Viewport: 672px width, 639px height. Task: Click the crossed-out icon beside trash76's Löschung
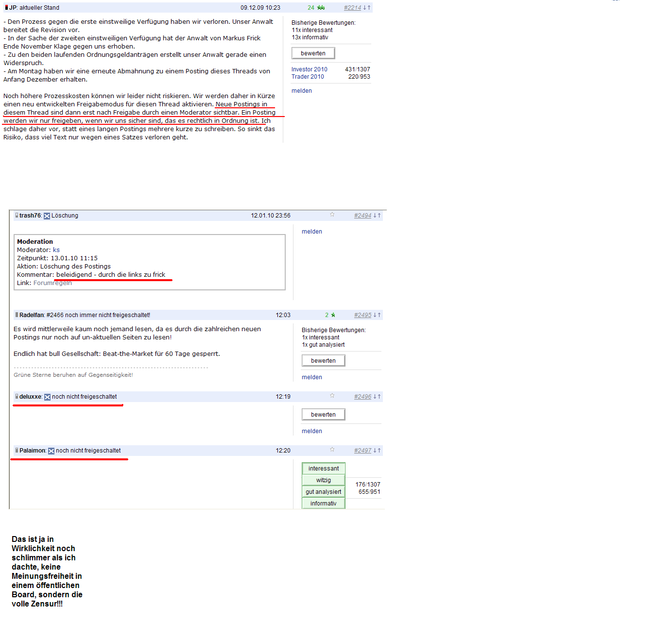point(47,216)
